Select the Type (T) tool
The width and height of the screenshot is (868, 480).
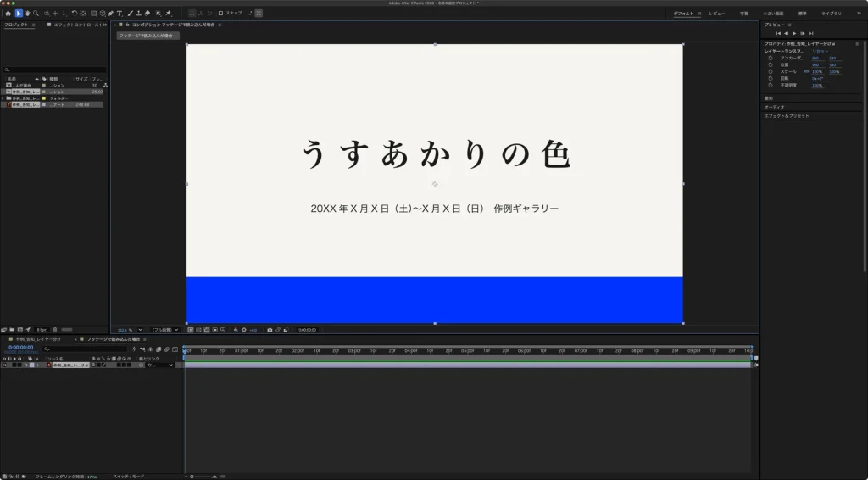coord(120,14)
